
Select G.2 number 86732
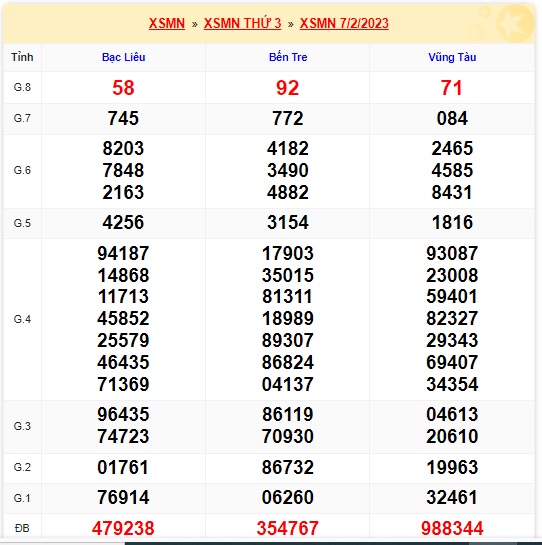point(288,467)
